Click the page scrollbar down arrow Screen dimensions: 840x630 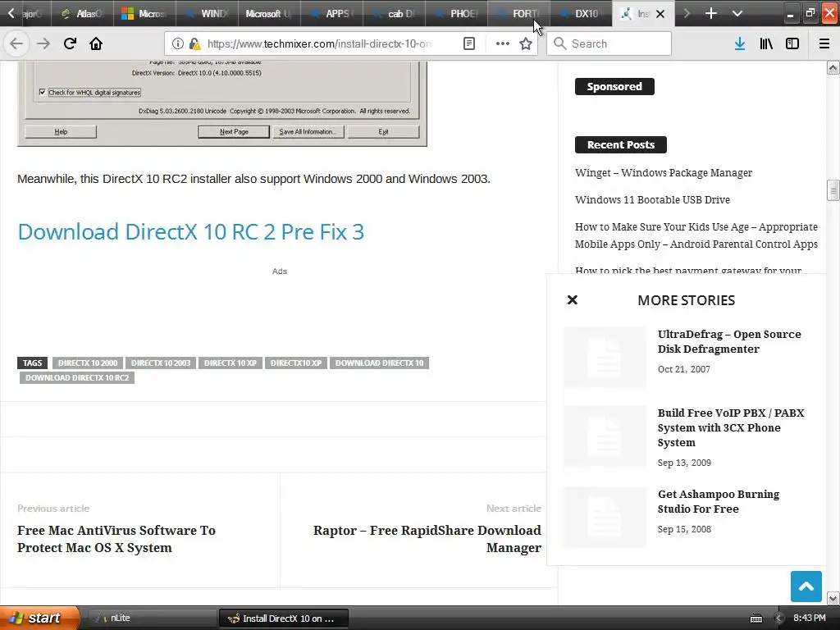[x=833, y=598]
